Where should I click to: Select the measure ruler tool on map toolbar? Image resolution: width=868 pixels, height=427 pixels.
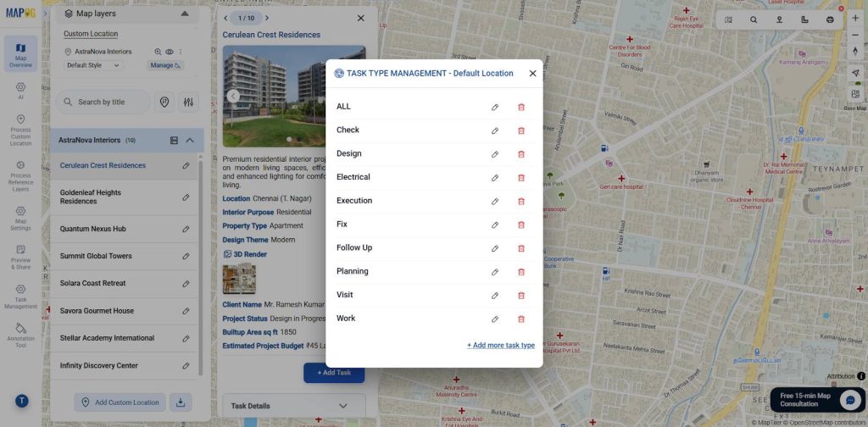(804, 19)
